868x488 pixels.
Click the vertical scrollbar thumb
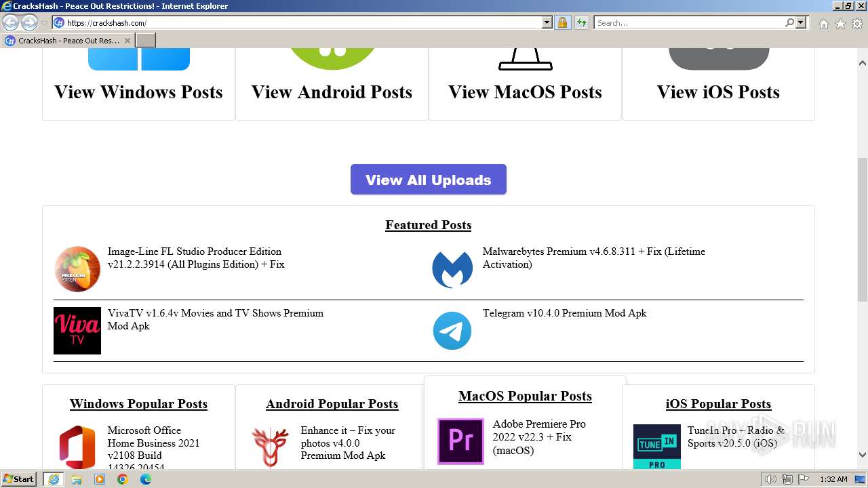pos(863,230)
